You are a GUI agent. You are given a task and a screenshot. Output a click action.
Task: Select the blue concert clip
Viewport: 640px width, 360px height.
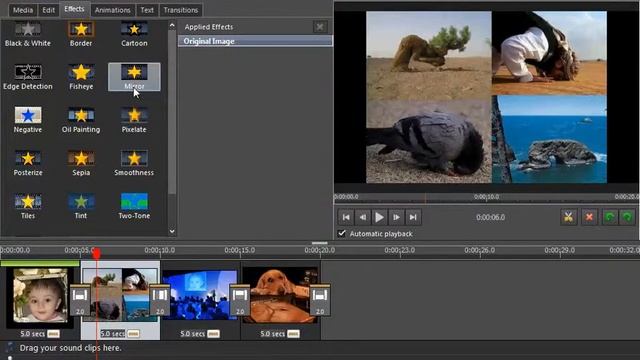pyautogui.click(x=200, y=295)
